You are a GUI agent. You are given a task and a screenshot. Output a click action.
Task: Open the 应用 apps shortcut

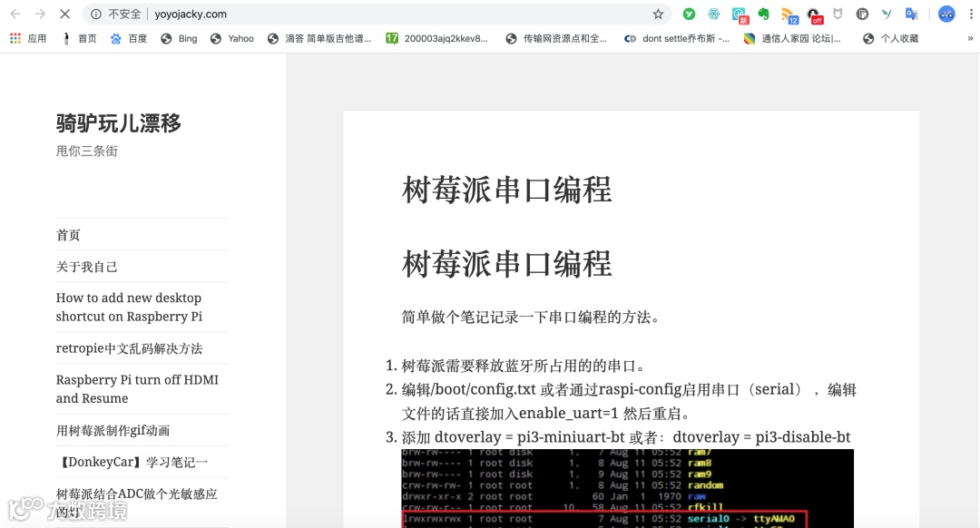[28, 38]
